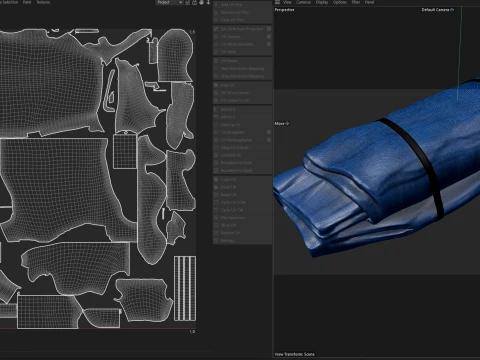
Task: Click Store UV
Action: pyautogui.click(x=242, y=226)
